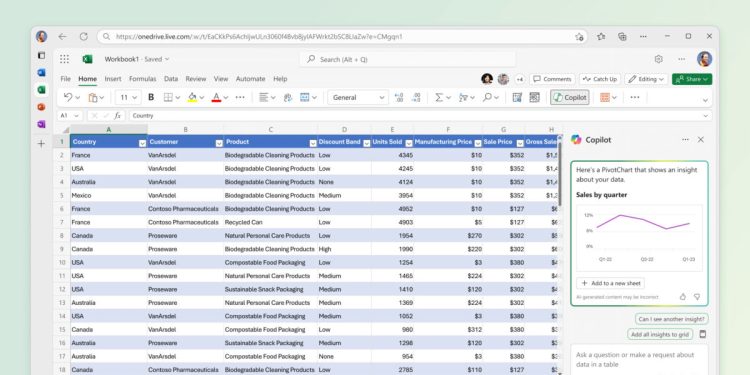The image size is (750, 375).
Task: Click the Sort and Filter icon
Action: (x=463, y=98)
